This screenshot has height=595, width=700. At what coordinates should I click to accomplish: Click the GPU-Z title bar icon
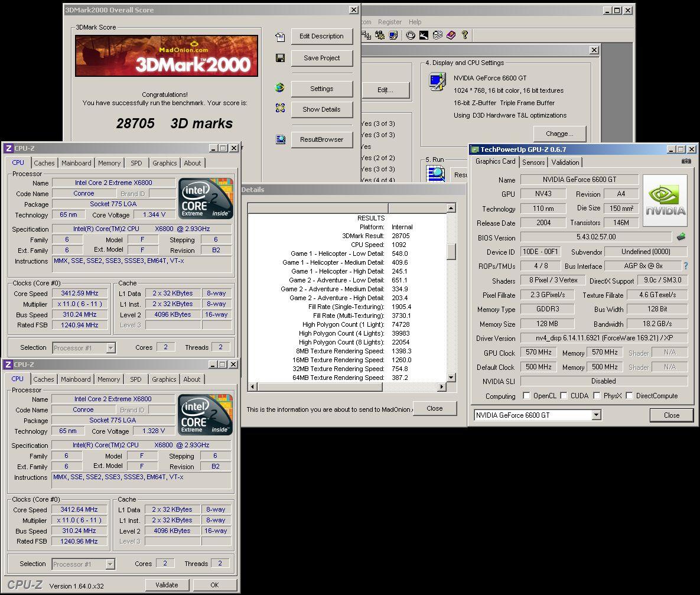coord(475,149)
